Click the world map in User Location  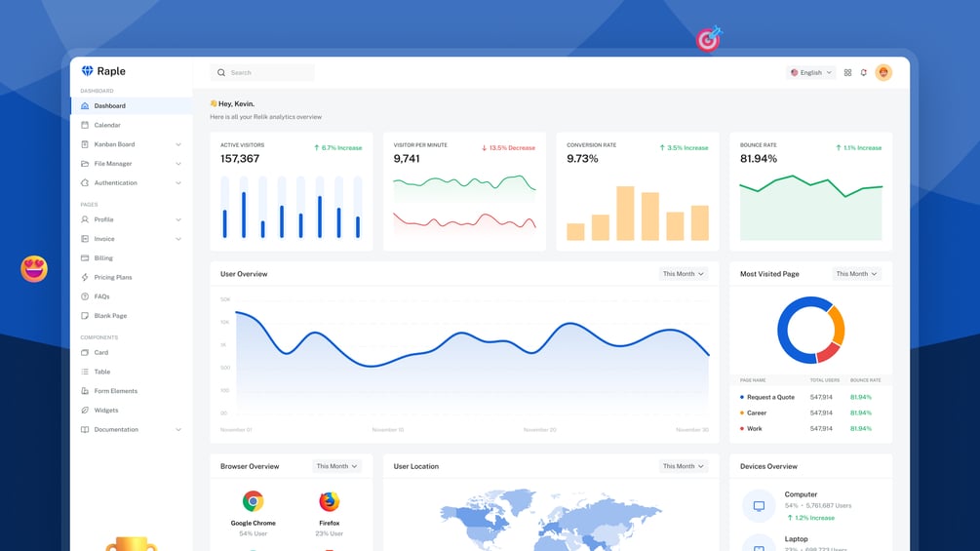click(550, 520)
